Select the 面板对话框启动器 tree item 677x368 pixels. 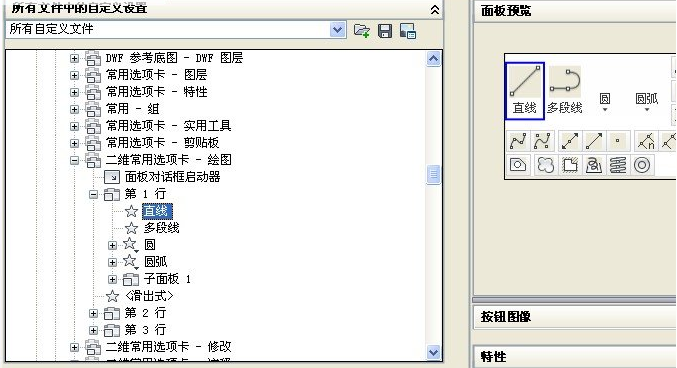point(173,177)
